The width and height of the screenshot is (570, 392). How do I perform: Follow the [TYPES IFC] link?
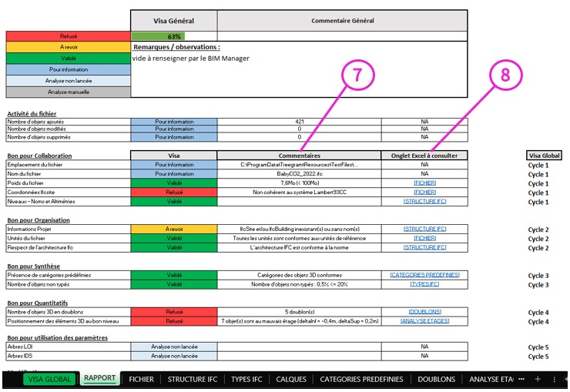(x=424, y=284)
